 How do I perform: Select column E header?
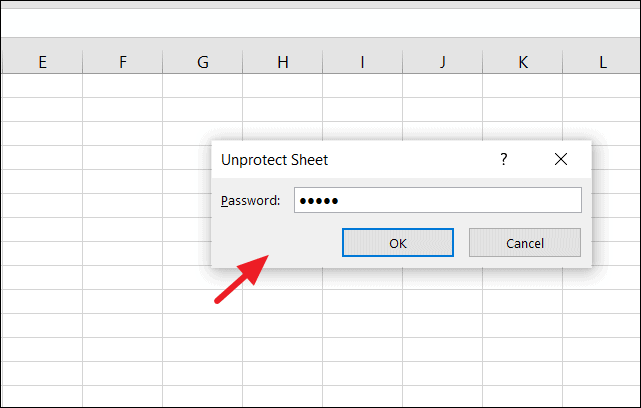tap(42, 62)
